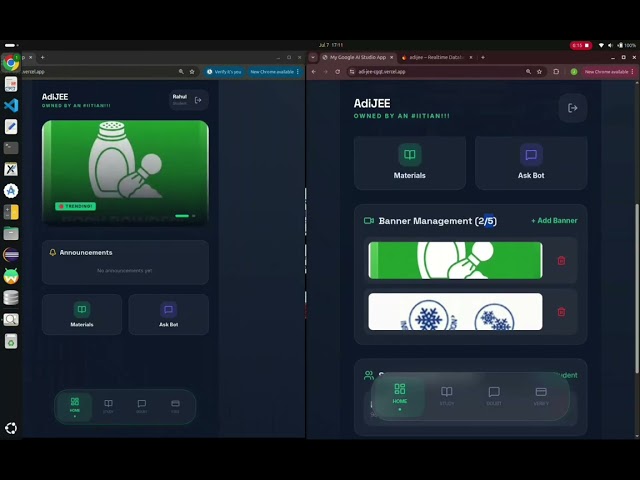Select Home tab in left bottom nav
This screenshot has width=640, height=480.
tap(75, 407)
